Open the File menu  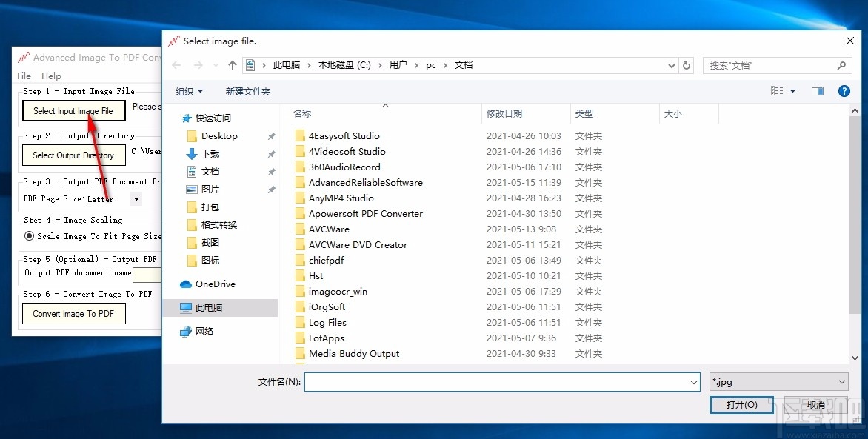(23, 76)
